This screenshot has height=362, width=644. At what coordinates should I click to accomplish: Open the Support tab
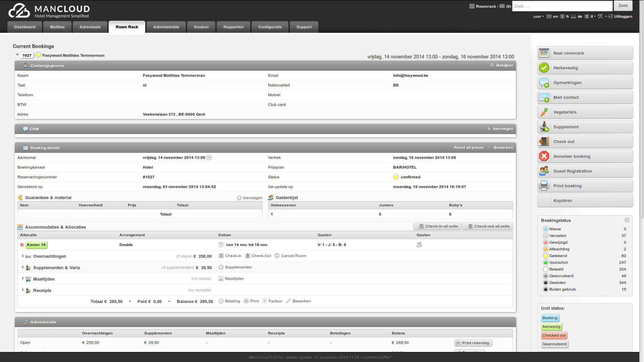[x=304, y=27]
